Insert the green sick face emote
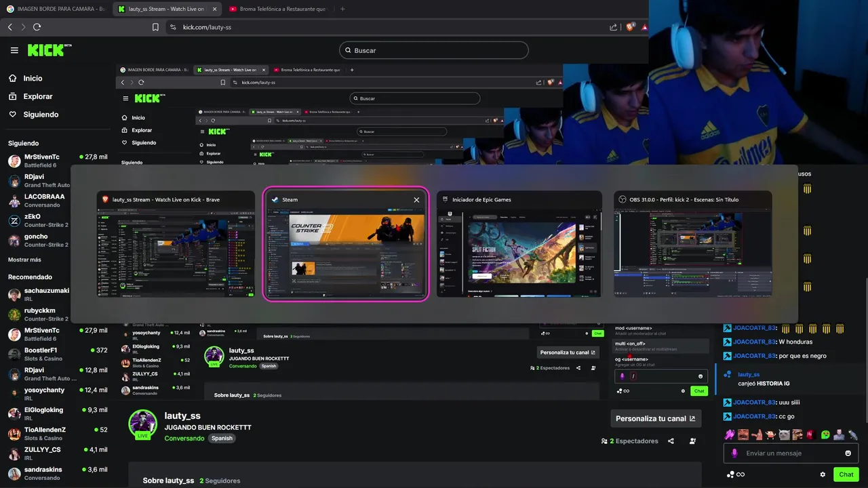The image size is (868, 488). [x=825, y=434]
